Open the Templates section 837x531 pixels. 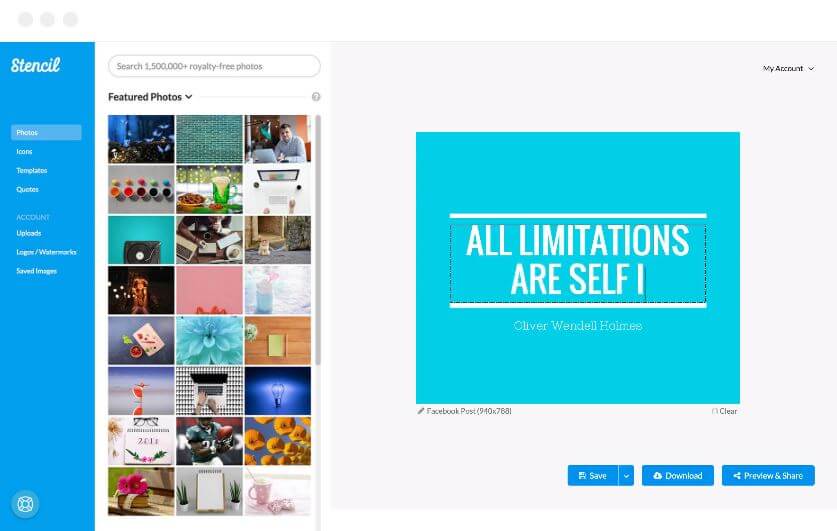pyautogui.click(x=32, y=170)
